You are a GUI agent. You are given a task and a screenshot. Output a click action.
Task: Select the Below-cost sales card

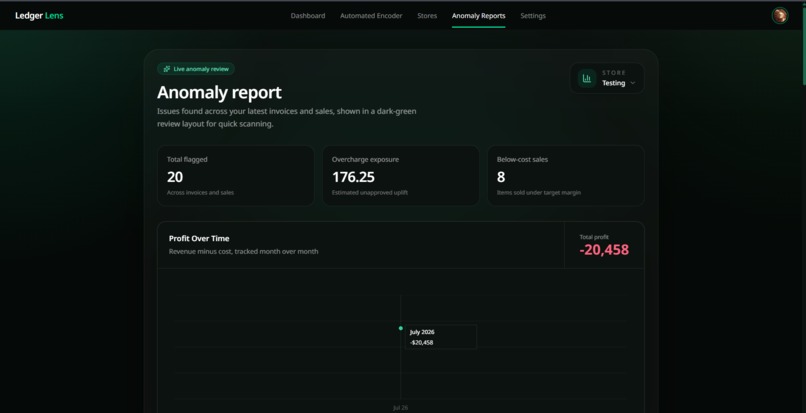click(x=566, y=175)
